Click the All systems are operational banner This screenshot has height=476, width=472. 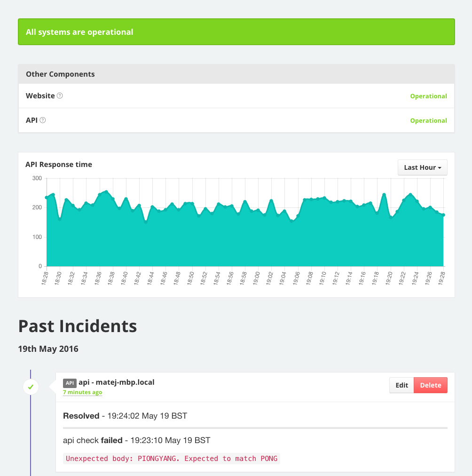[236, 32]
